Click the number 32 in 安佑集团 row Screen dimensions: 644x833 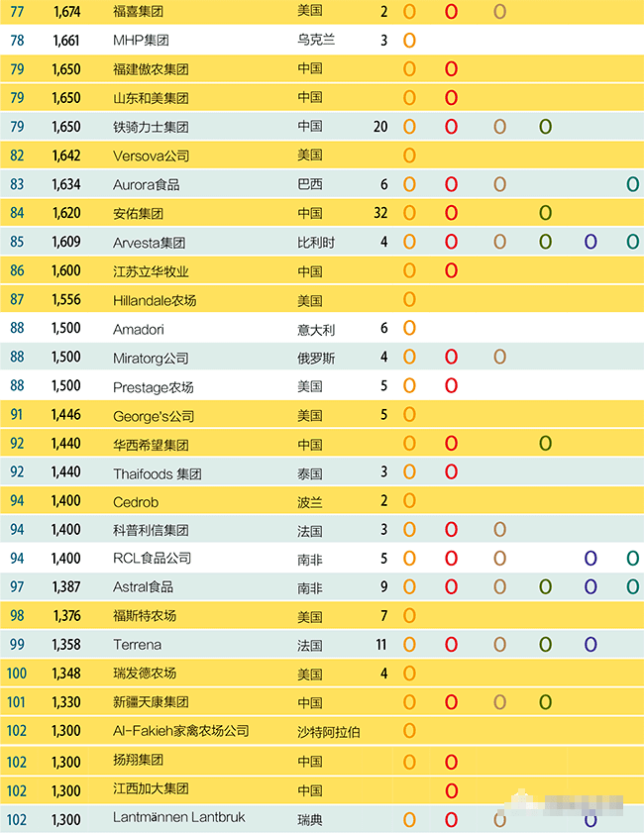click(380, 213)
